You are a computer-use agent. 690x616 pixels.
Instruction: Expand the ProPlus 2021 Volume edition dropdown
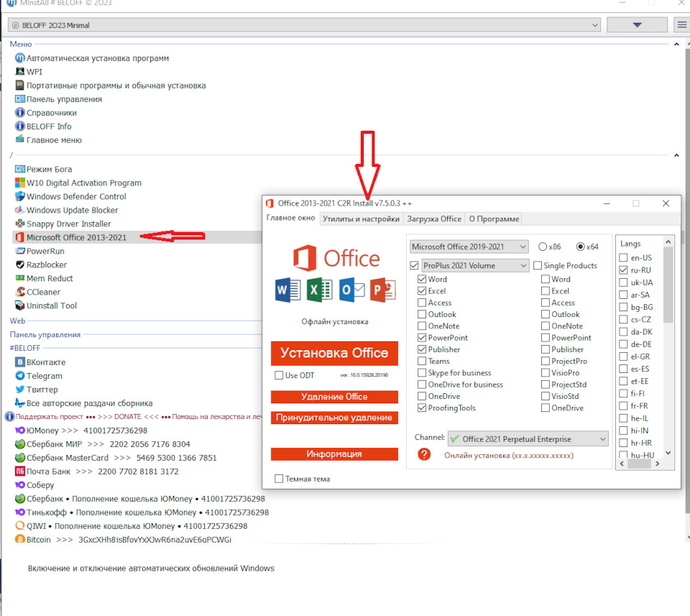pos(475,265)
